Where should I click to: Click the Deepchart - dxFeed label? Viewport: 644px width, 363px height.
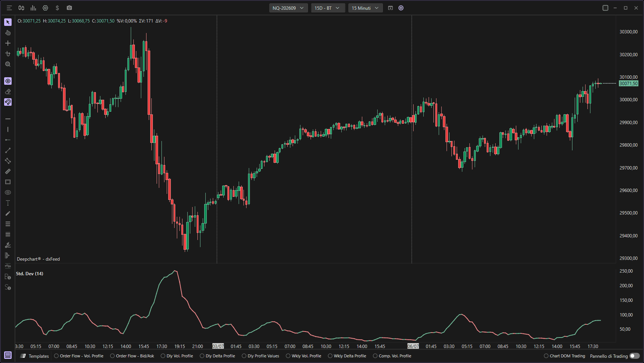pyautogui.click(x=38, y=259)
